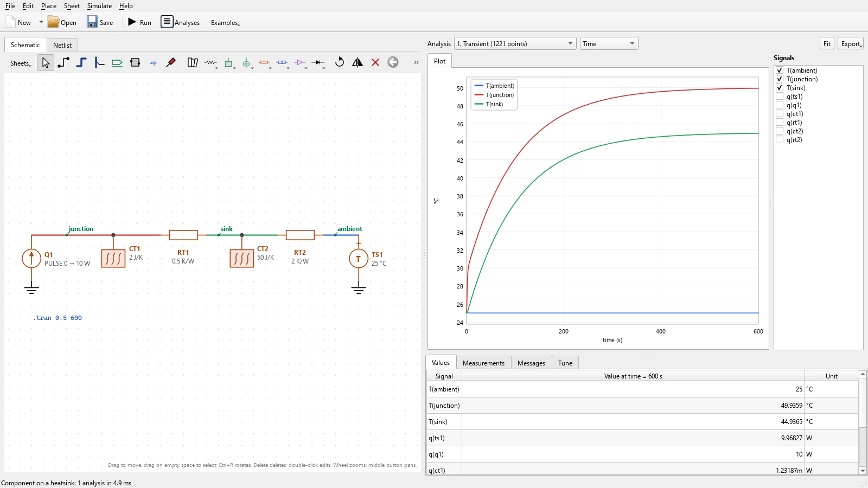This screenshot has width=868, height=488.
Task: Place the purple amplifier triangle component
Action: pyautogui.click(x=301, y=63)
